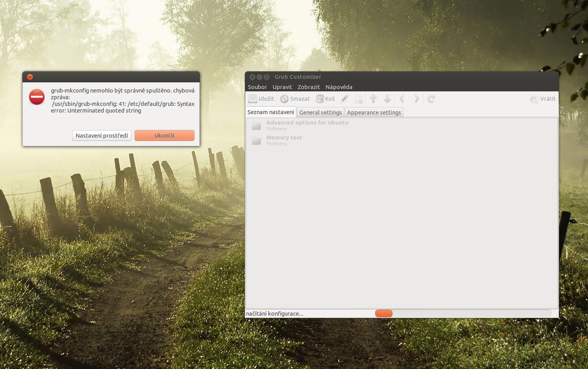Click the reload circular arrow icon
The image size is (588, 369).
(x=431, y=99)
